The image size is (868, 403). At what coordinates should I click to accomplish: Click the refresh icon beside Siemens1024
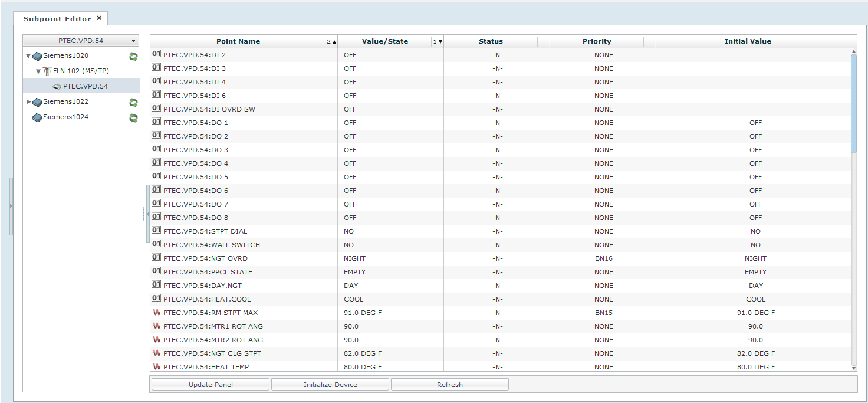click(x=134, y=117)
